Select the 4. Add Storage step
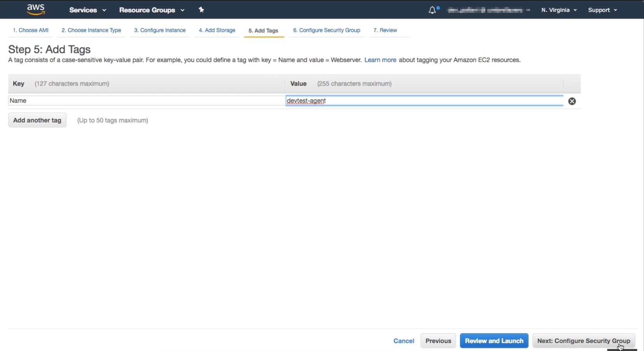 [217, 30]
